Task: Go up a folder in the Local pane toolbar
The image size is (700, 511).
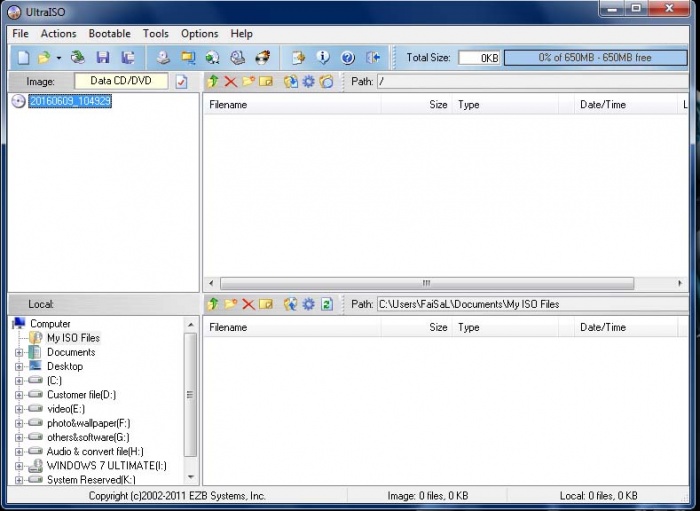Action: coord(213,304)
